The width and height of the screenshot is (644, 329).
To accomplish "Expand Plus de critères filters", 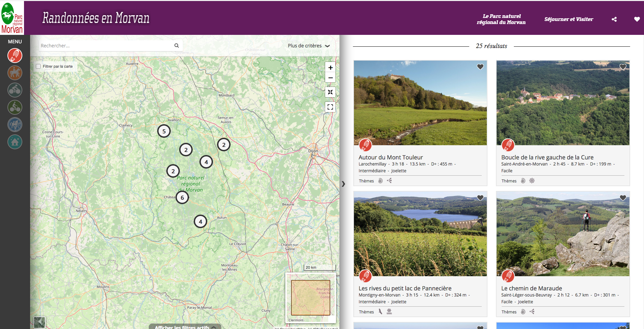I will click(309, 46).
